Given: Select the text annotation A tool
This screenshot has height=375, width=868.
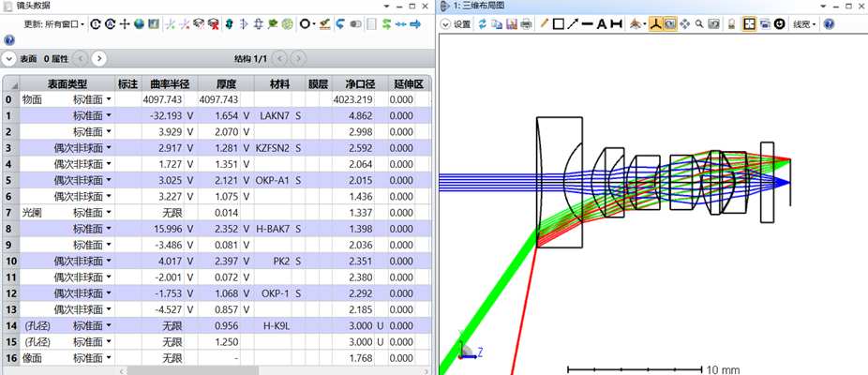Looking at the screenshot, I should (x=601, y=24).
